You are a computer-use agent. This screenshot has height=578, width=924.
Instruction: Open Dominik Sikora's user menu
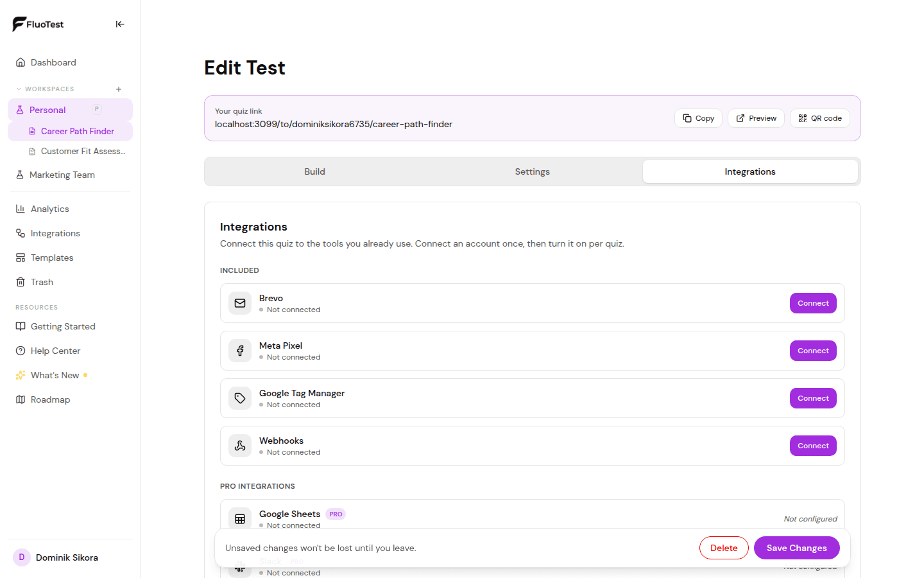[70, 557]
